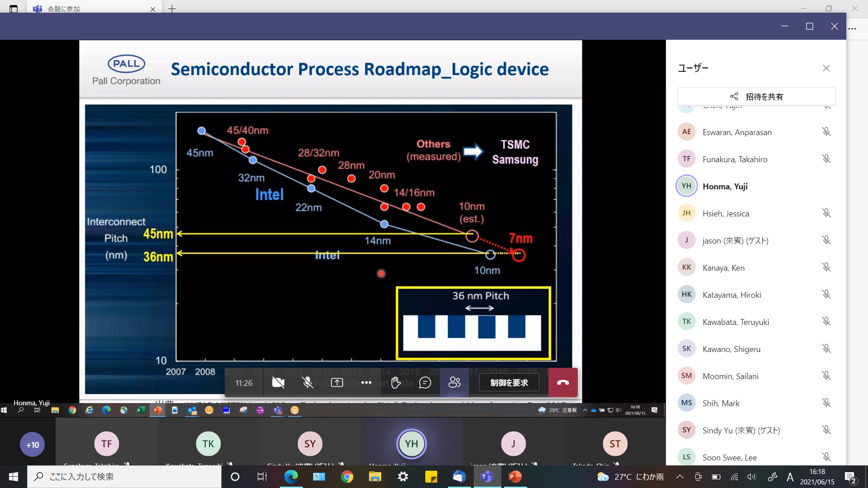Click the AE avatar of Eswaran, Anparasan
Image resolution: width=868 pixels, height=488 pixels.
(x=687, y=131)
